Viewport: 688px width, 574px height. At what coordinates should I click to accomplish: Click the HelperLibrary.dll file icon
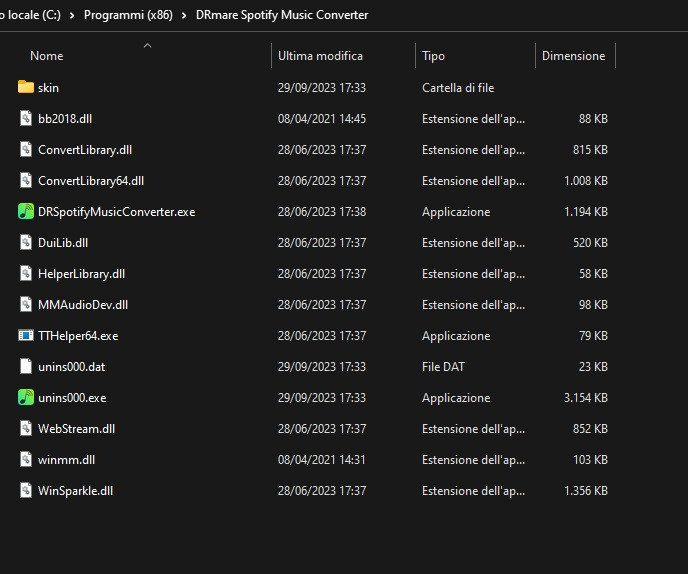26,273
